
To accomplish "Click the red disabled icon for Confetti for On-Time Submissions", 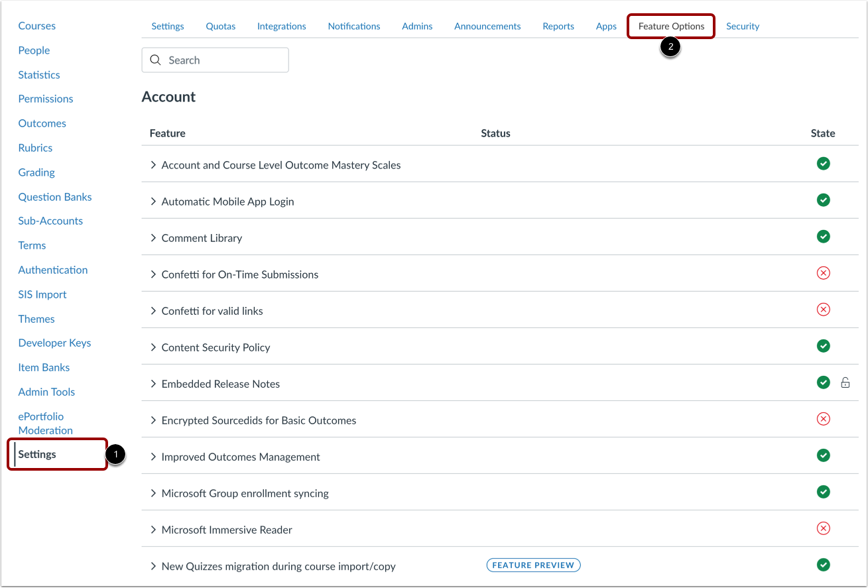I will click(x=823, y=272).
